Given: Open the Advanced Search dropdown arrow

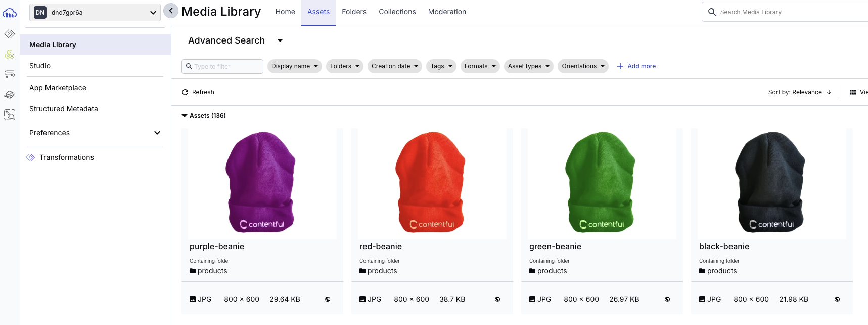Looking at the screenshot, I should pos(280,40).
